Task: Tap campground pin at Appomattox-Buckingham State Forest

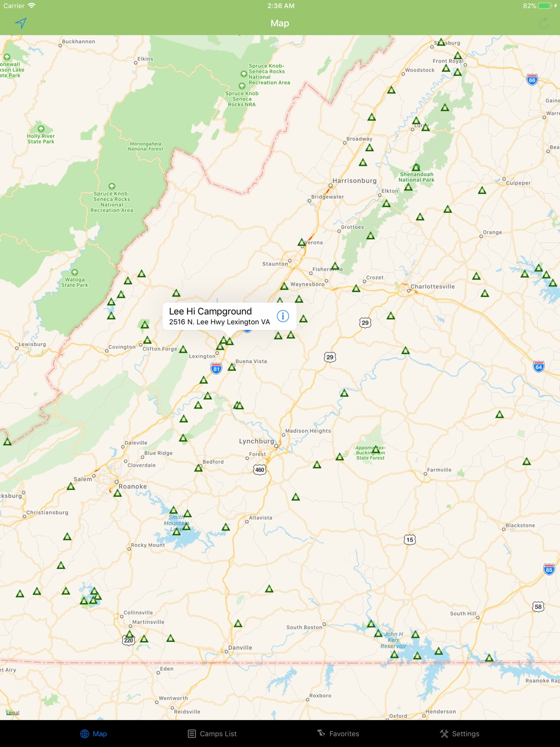Action: [376, 449]
